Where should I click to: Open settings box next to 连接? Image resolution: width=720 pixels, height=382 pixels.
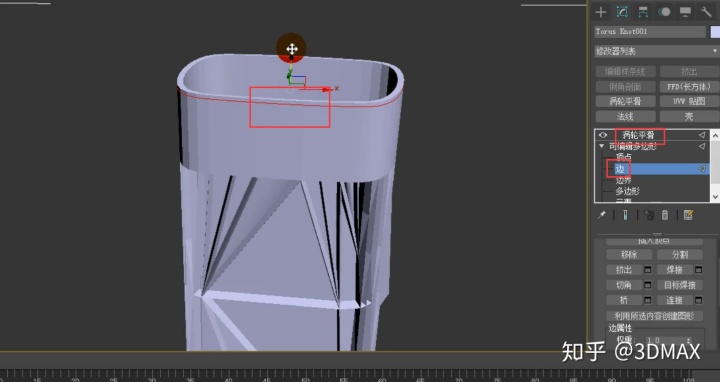tap(698, 300)
